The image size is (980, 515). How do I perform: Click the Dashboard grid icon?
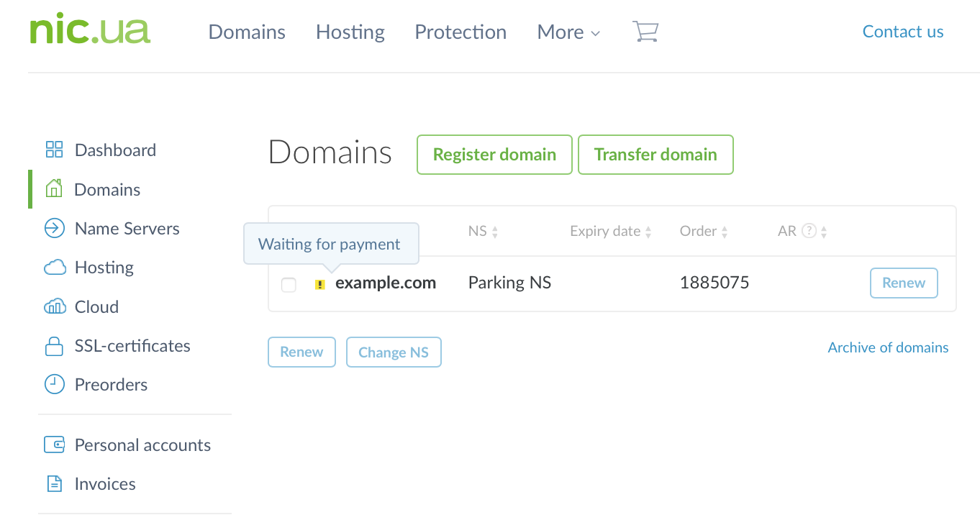point(54,150)
